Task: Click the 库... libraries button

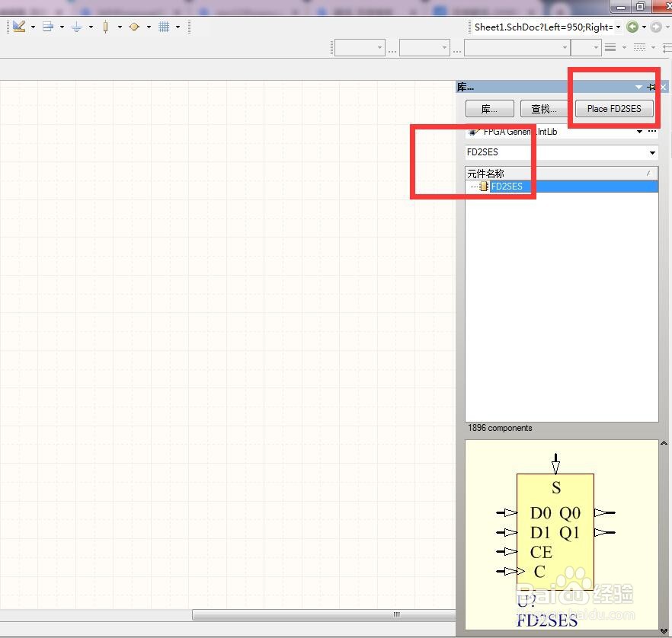Action: click(489, 109)
